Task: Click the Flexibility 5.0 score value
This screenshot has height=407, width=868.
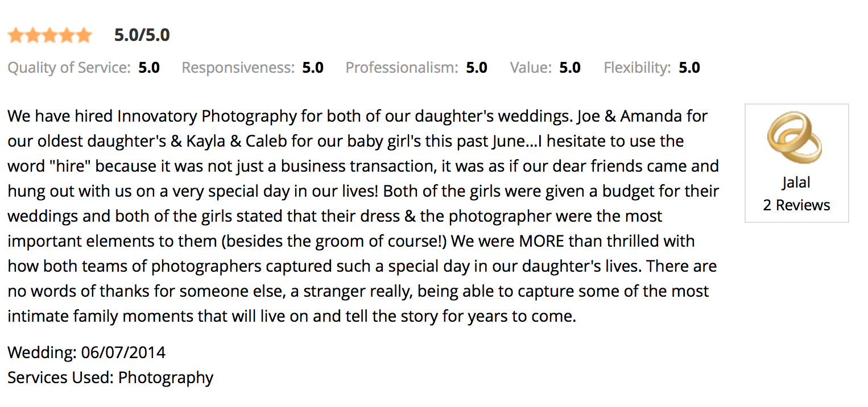Action: (689, 68)
